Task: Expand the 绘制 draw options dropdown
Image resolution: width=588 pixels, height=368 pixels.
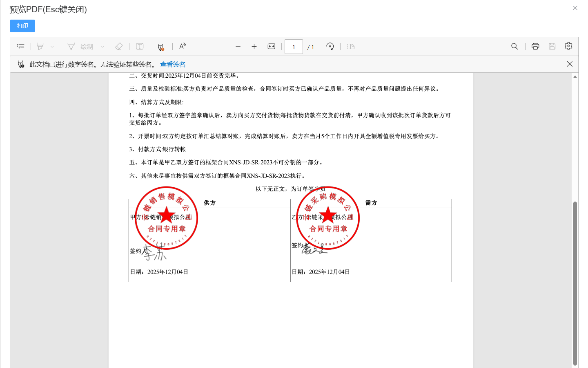Action: (x=102, y=47)
